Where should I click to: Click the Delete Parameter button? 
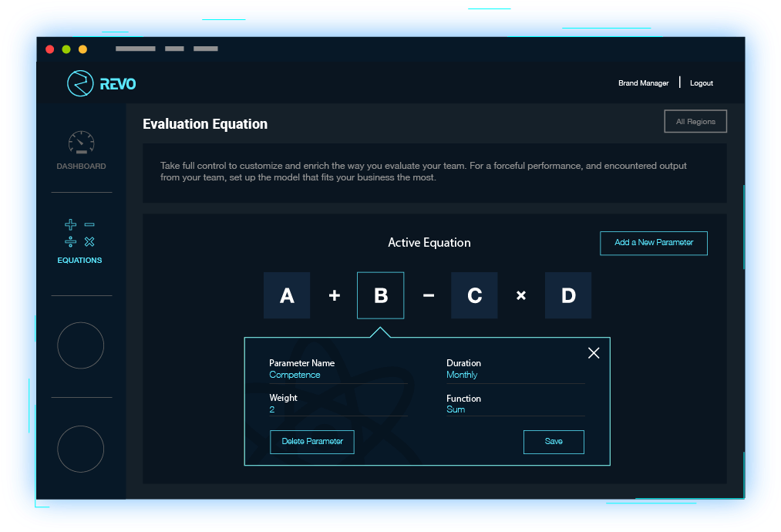pyautogui.click(x=312, y=442)
